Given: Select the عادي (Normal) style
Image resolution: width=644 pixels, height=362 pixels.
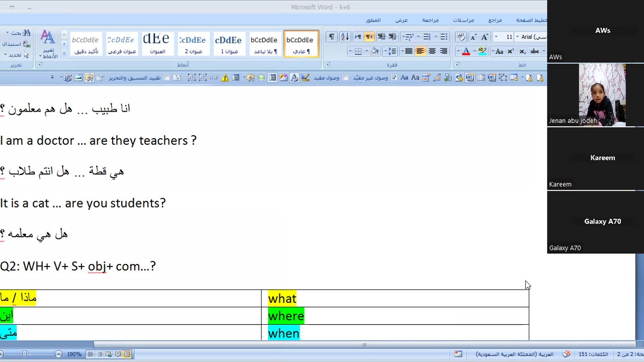Looking at the screenshot, I should pyautogui.click(x=301, y=44).
